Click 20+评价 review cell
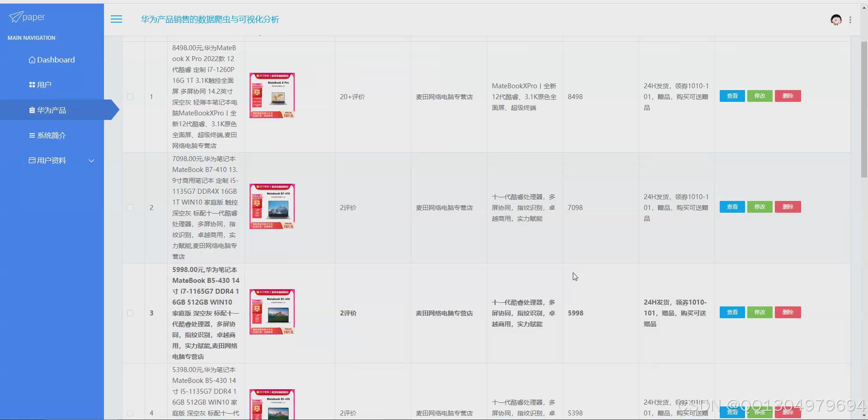The height and width of the screenshot is (420, 868). point(352,97)
